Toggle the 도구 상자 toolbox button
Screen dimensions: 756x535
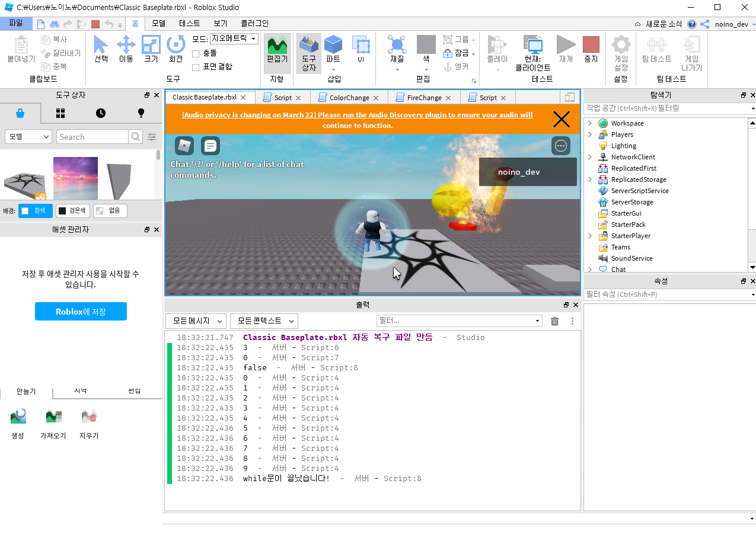pyautogui.click(x=309, y=52)
